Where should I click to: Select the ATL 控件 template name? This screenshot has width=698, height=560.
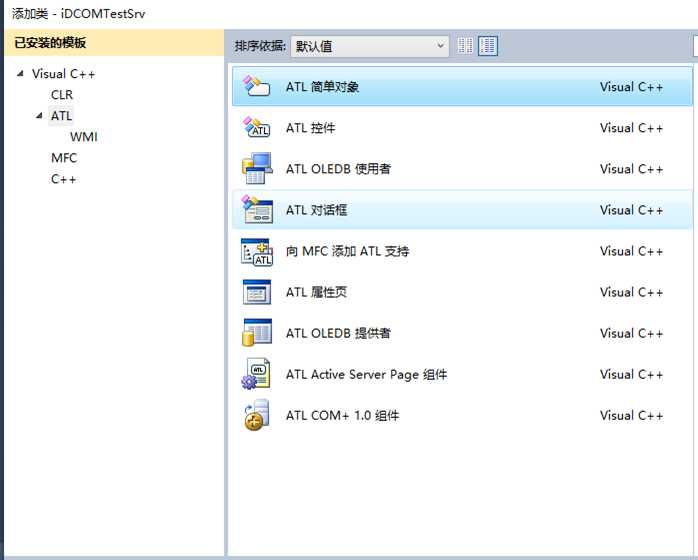pyautogui.click(x=310, y=128)
